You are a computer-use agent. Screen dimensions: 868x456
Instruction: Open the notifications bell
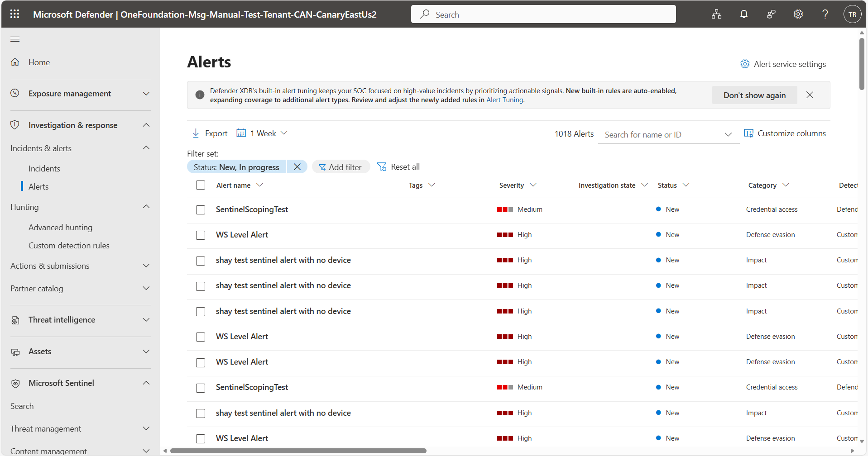click(x=744, y=14)
